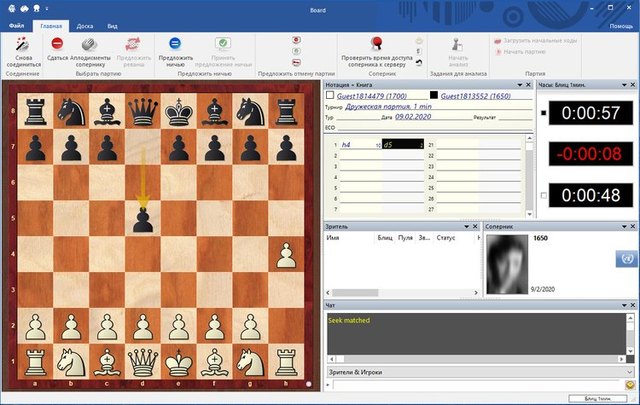Toggle checkbox beside the bottom clock
The height and width of the screenshot is (405, 640).
tap(543, 195)
